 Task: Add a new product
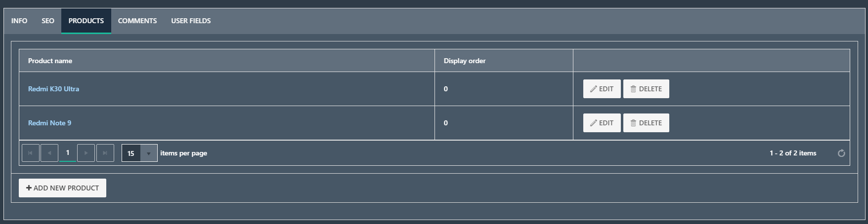click(62, 188)
